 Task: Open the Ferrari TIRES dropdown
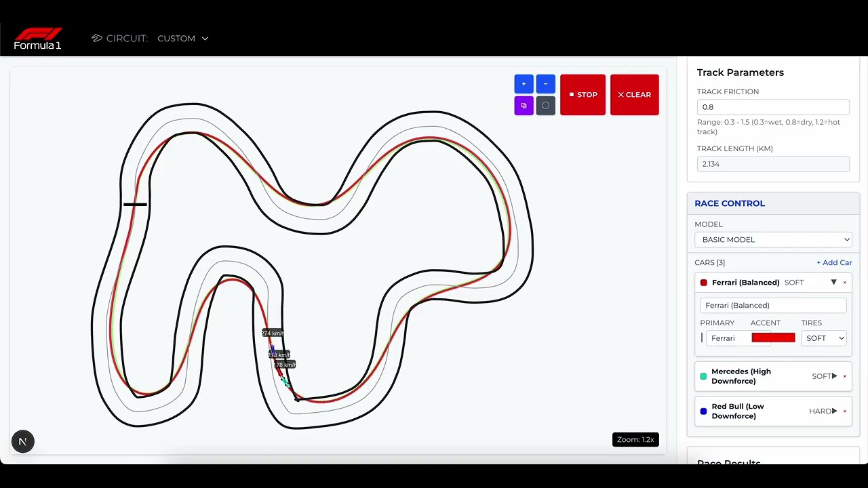click(x=824, y=338)
